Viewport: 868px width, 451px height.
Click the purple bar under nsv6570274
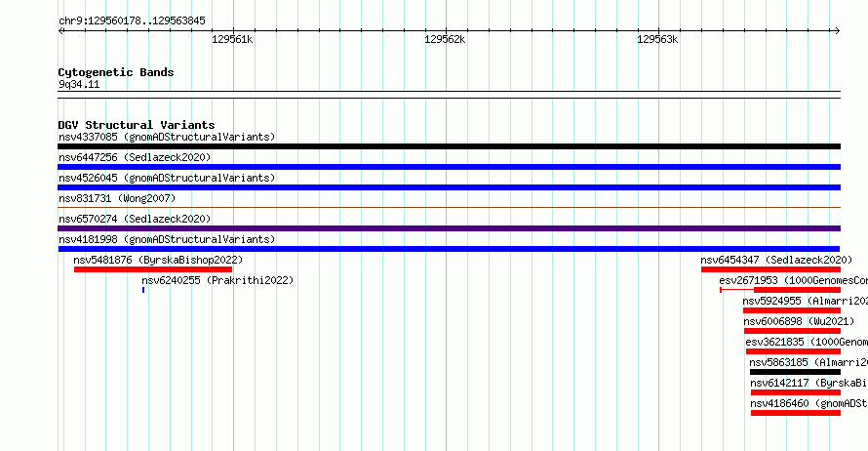[x=449, y=228]
